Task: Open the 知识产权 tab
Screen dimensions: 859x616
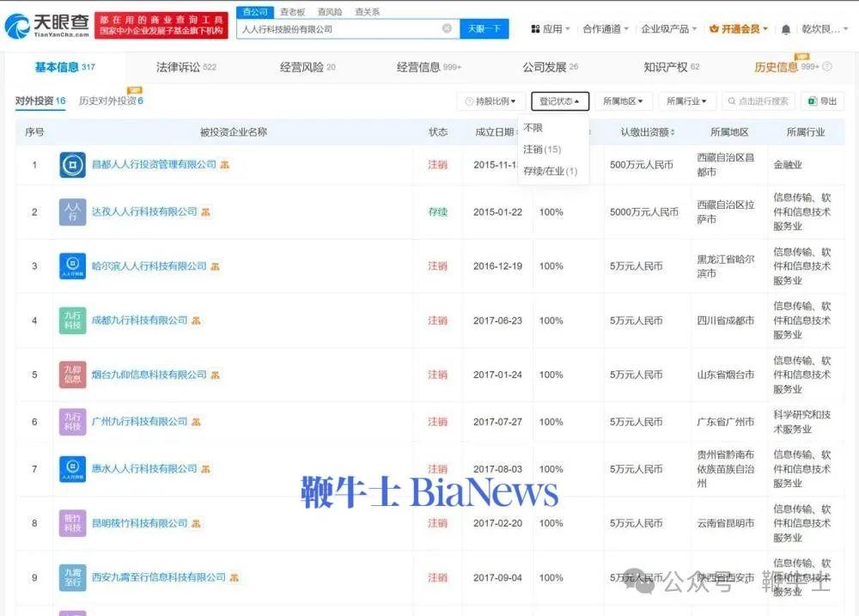Action: [x=672, y=67]
